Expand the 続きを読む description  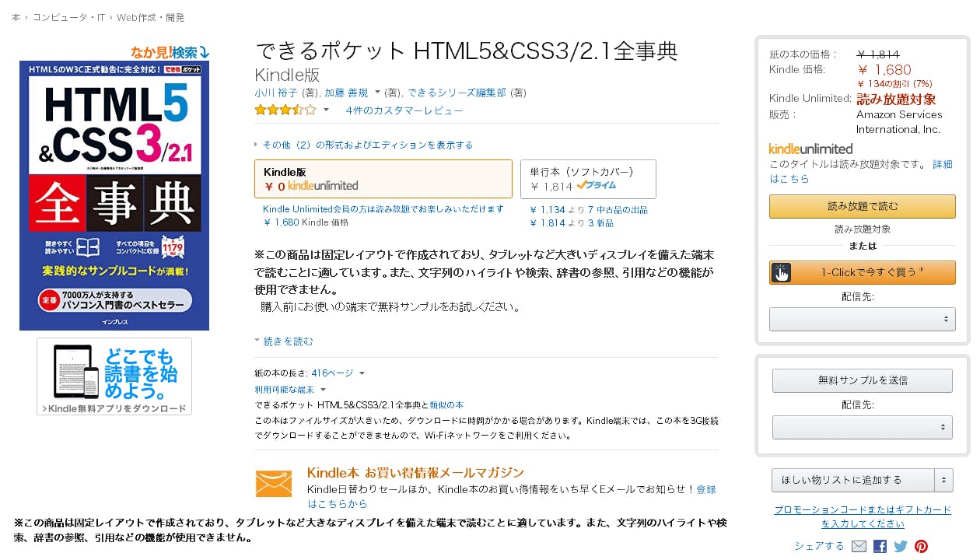click(x=288, y=341)
